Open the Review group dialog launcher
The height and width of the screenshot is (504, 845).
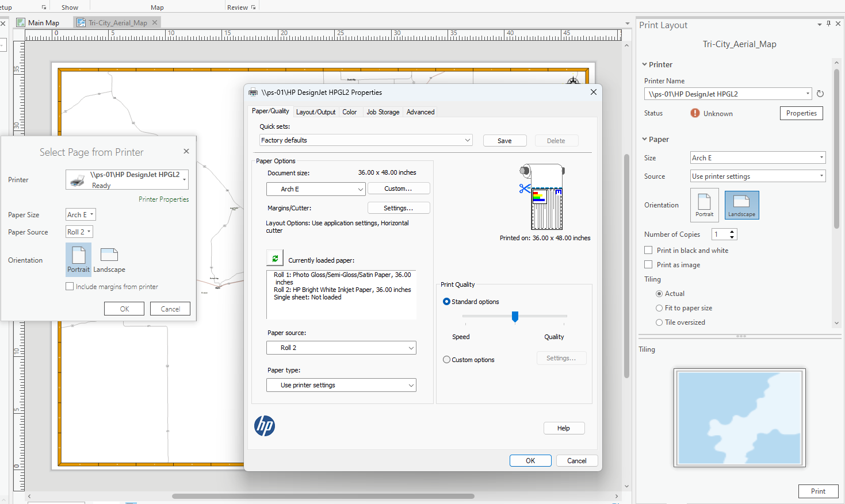253,7
